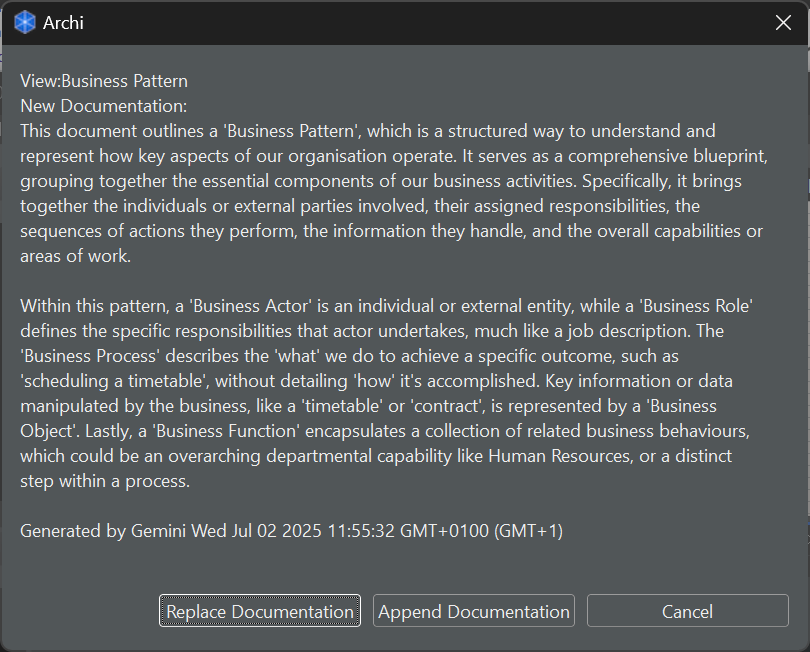Click 'step within a process.' closing line
The image size is (810, 652).
click(x=104, y=480)
